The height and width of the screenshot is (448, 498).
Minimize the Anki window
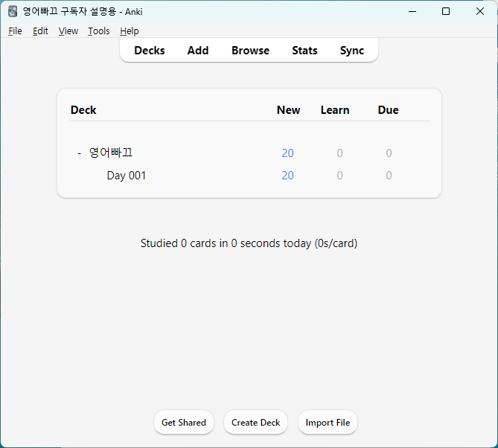click(412, 12)
